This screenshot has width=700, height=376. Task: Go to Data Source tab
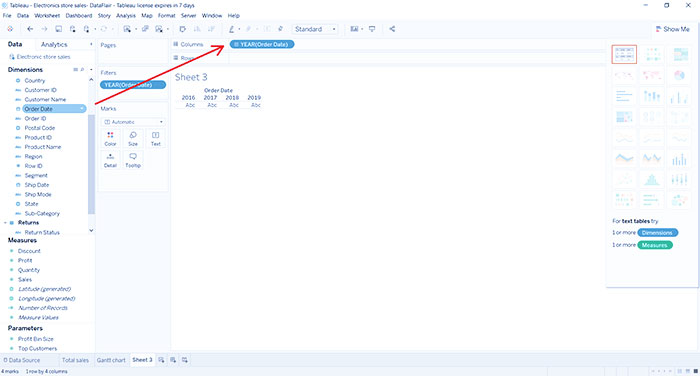click(x=22, y=360)
